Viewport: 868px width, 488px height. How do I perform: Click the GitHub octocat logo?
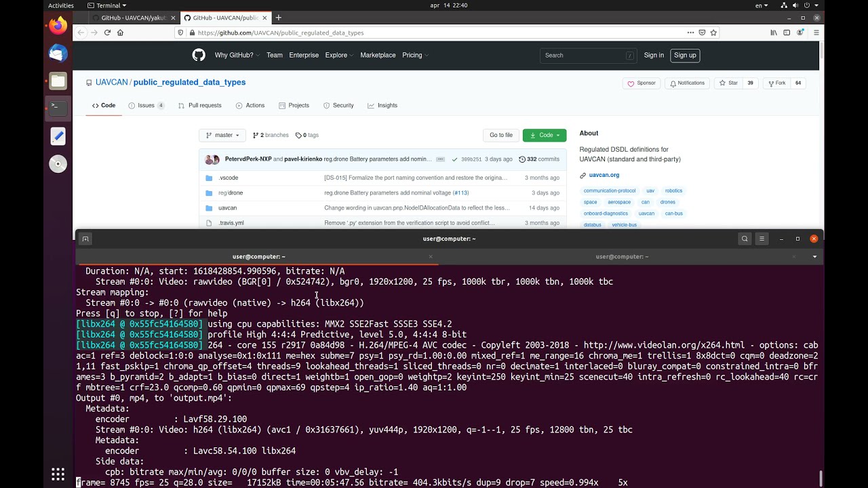point(199,55)
